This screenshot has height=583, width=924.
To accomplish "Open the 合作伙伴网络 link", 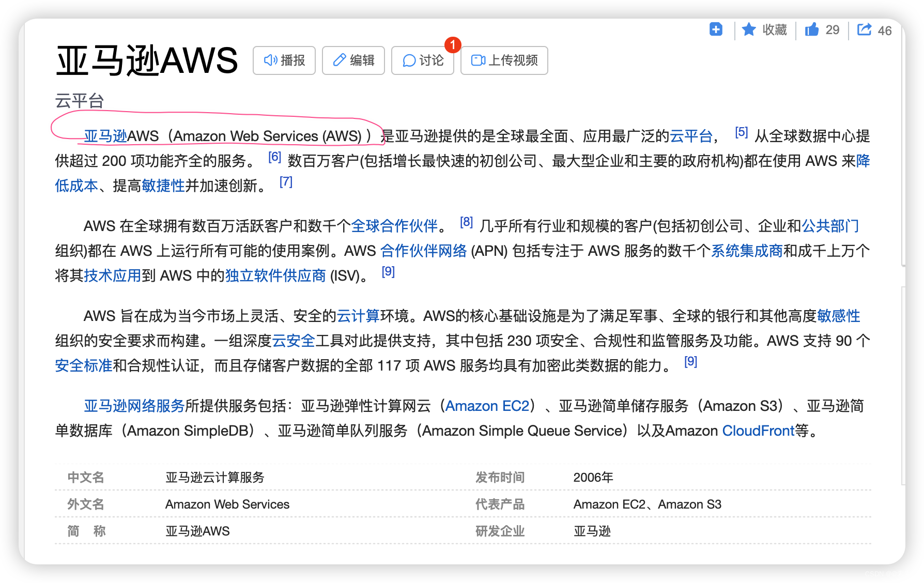I will (x=424, y=251).
